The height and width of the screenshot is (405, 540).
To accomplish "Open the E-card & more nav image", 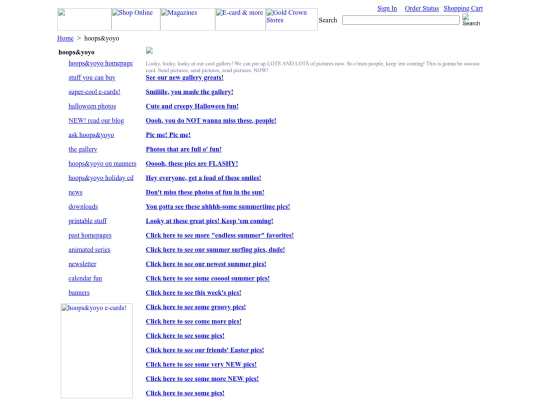I will (x=240, y=19).
